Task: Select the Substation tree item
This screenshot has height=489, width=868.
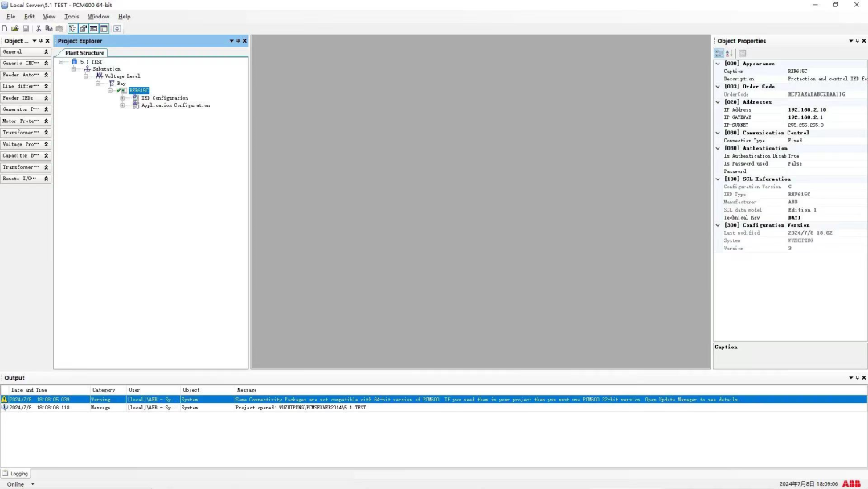Action: pyautogui.click(x=106, y=68)
